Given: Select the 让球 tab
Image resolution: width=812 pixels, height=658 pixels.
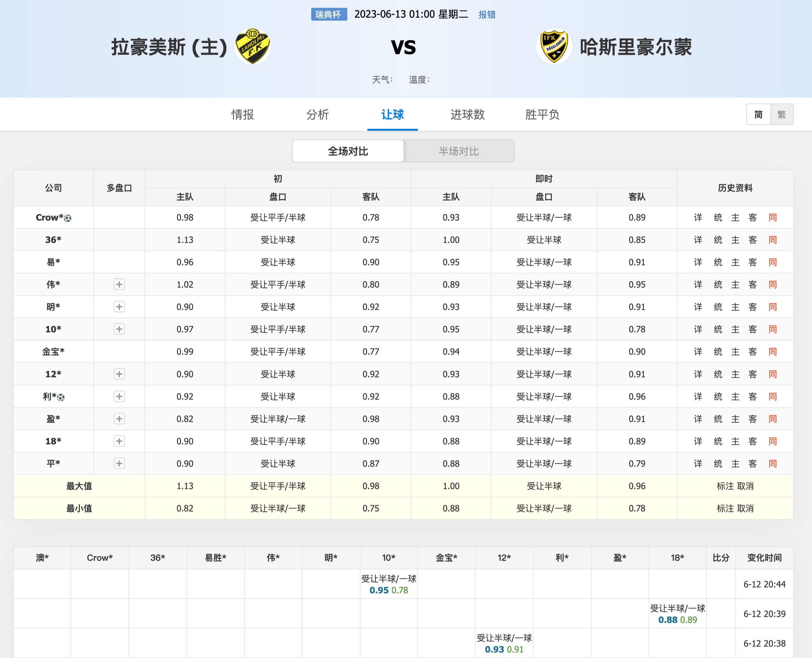Looking at the screenshot, I should tap(392, 114).
